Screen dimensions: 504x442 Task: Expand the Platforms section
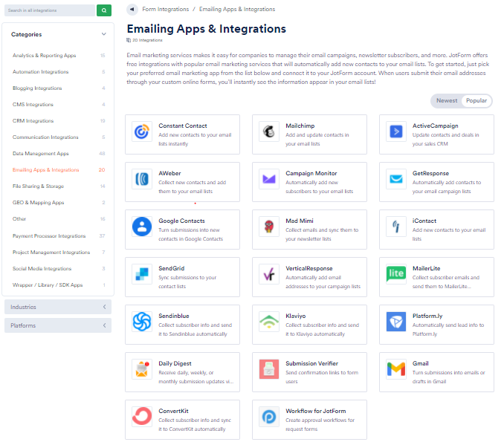coord(58,325)
